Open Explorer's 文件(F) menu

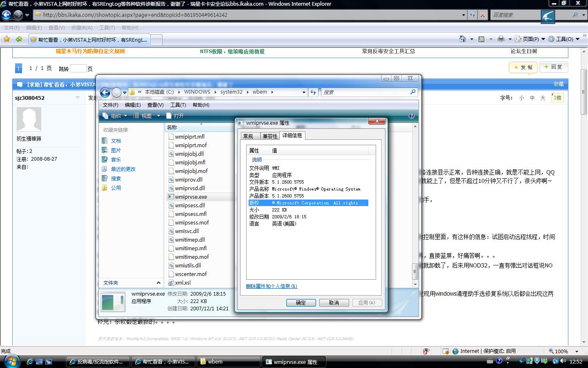point(111,105)
